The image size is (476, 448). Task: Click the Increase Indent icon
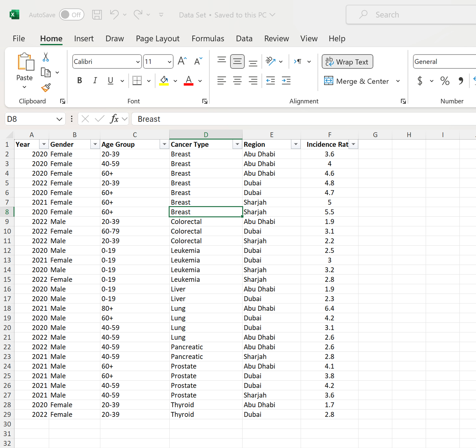286,81
